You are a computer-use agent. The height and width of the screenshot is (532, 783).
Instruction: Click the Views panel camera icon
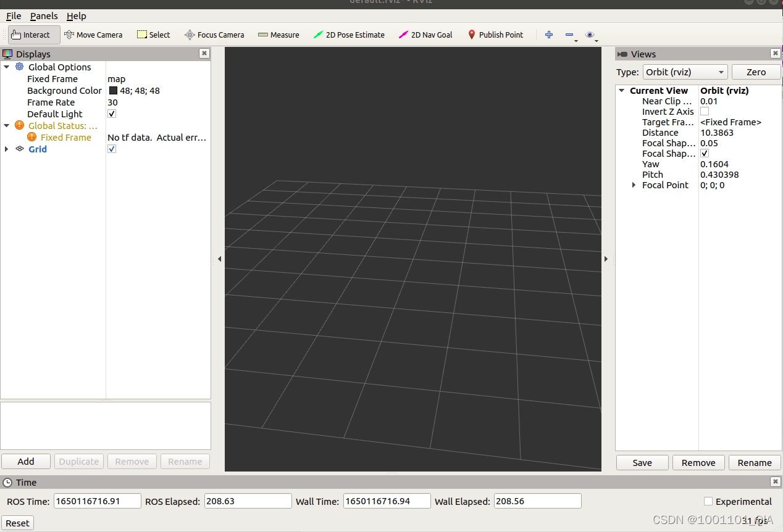(622, 54)
